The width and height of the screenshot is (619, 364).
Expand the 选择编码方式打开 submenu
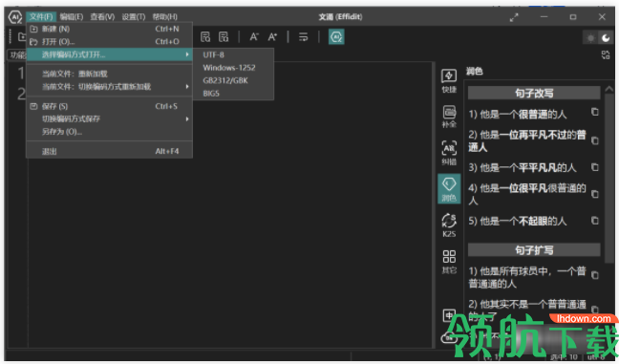pos(109,54)
